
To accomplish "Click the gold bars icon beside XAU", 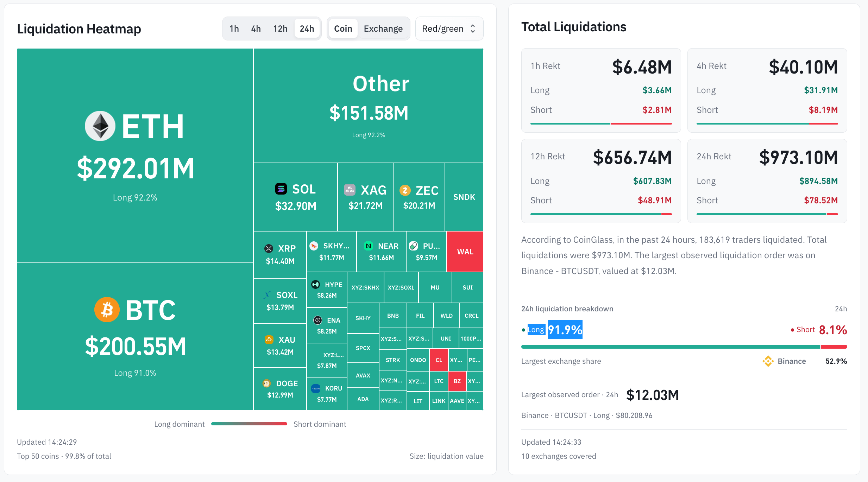I will pyautogui.click(x=269, y=340).
